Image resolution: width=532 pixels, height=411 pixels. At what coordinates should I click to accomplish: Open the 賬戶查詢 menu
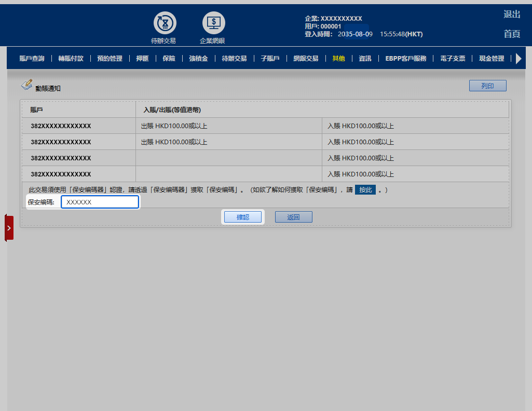[32, 59]
